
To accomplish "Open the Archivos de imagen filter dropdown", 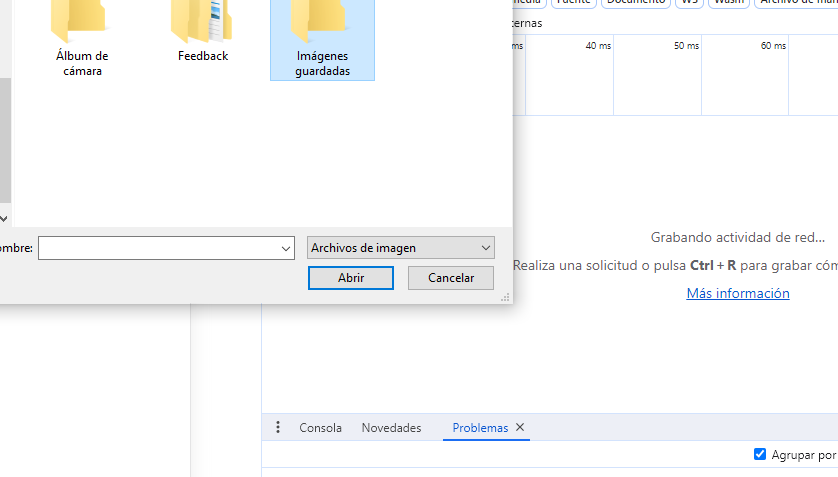I will tap(400, 247).
